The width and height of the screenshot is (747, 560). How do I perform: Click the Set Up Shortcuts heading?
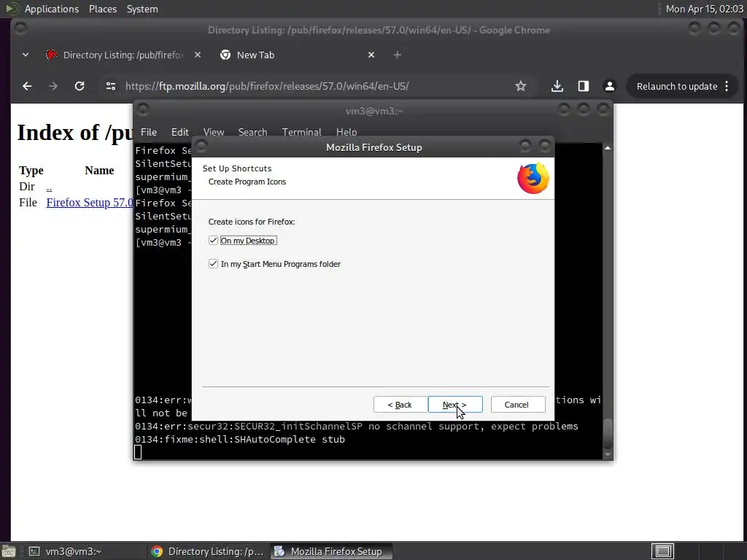(237, 168)
